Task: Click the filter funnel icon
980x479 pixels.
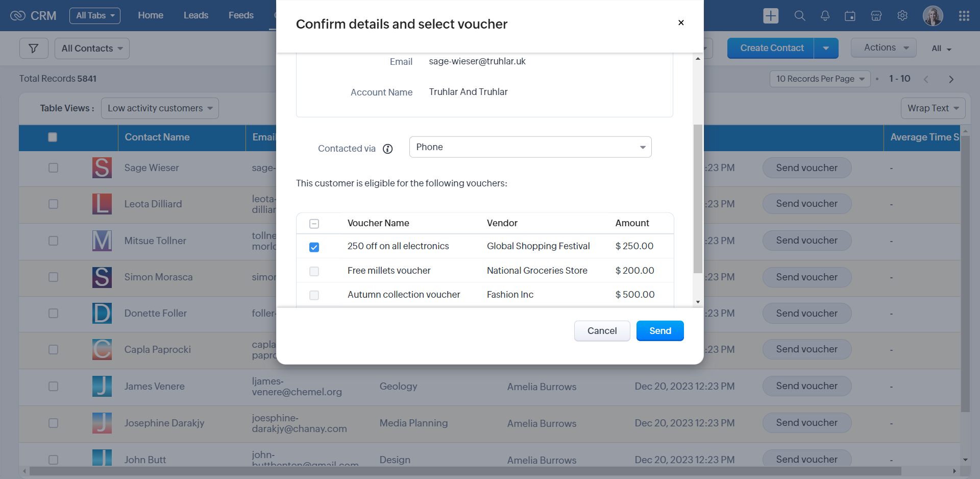Action: coord(34,49)
